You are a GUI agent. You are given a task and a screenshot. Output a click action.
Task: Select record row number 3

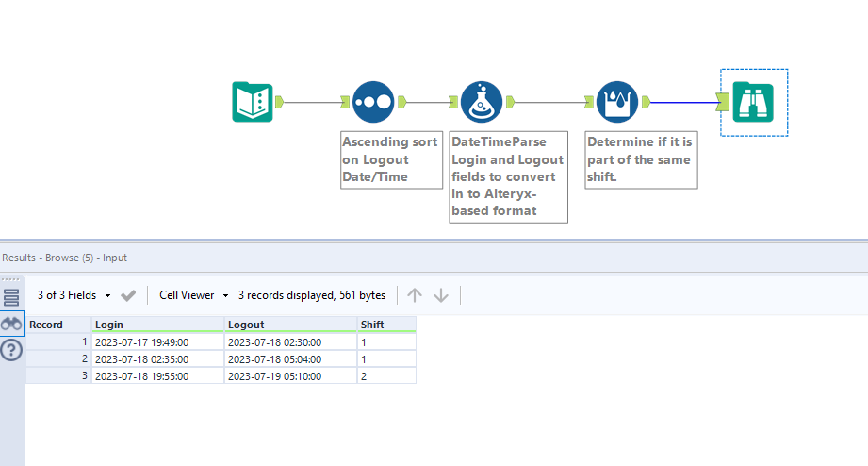58,375
